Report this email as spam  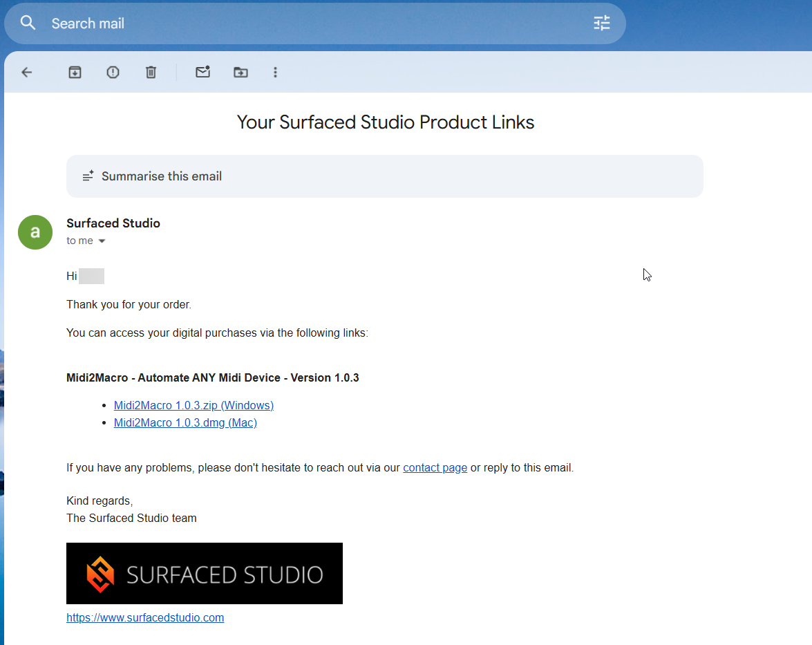[113, 72]
